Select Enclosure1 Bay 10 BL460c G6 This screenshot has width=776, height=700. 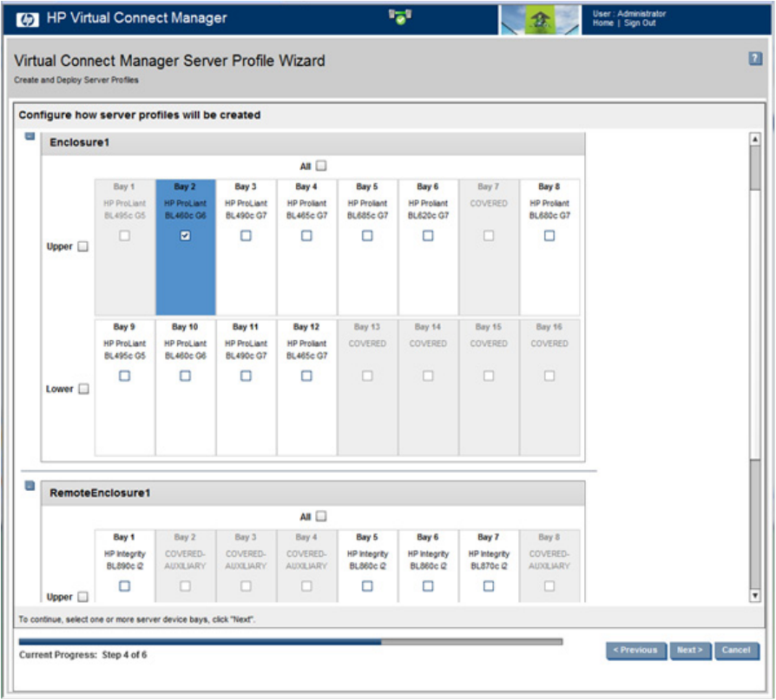tap(185, 376)
